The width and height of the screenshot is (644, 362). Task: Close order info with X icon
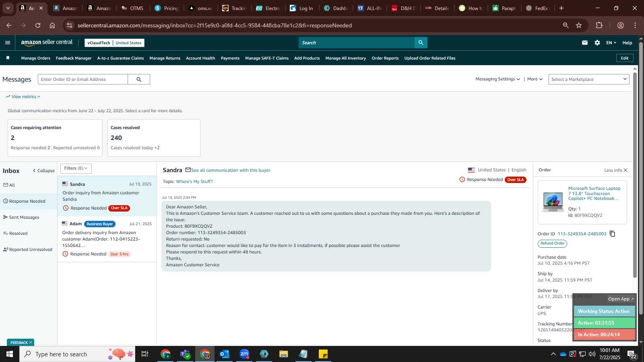[x=625, y=170]
